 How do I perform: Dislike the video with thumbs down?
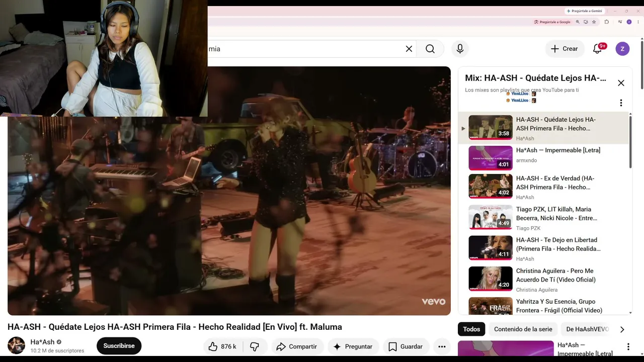click(x=255, y=346)
